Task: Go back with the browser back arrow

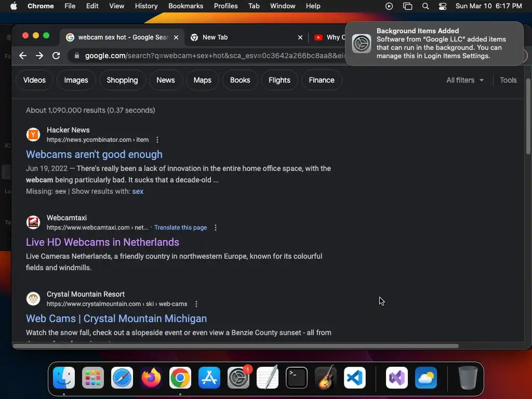Action: click(23, 56)
